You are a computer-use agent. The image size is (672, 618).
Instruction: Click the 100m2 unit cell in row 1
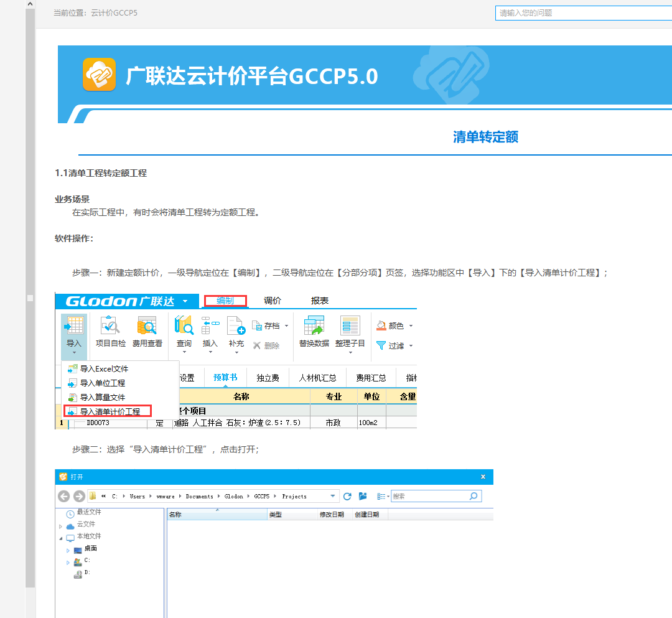coord(371,423)
